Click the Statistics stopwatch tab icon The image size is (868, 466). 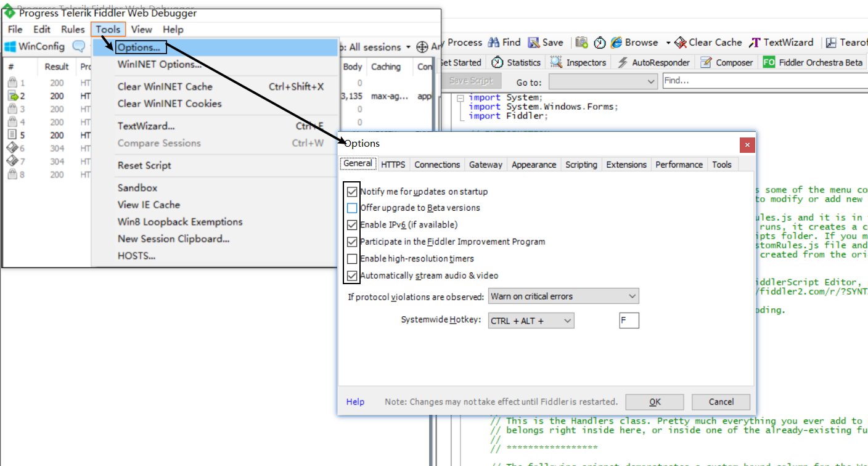[x=497, y=62]
